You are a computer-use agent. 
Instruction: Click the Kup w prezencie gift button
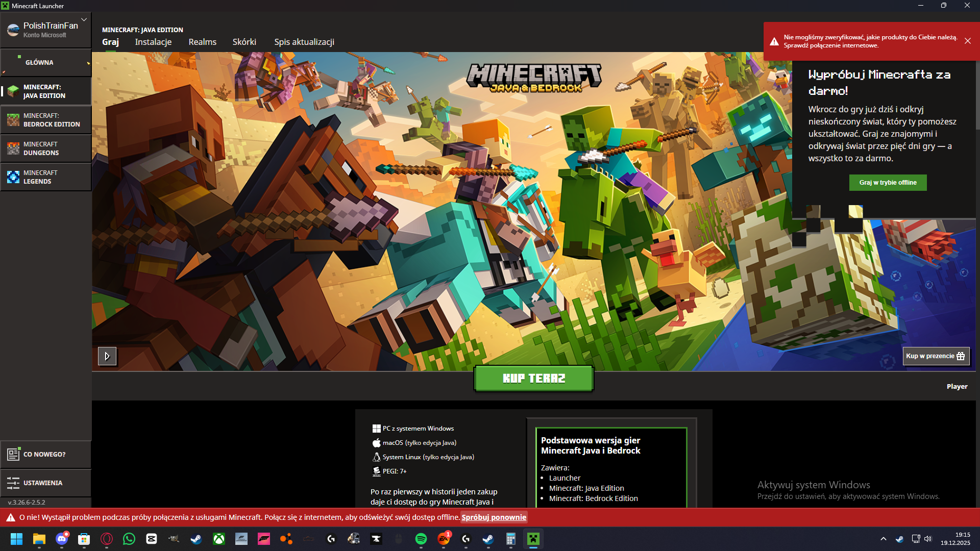click(936, 356)
